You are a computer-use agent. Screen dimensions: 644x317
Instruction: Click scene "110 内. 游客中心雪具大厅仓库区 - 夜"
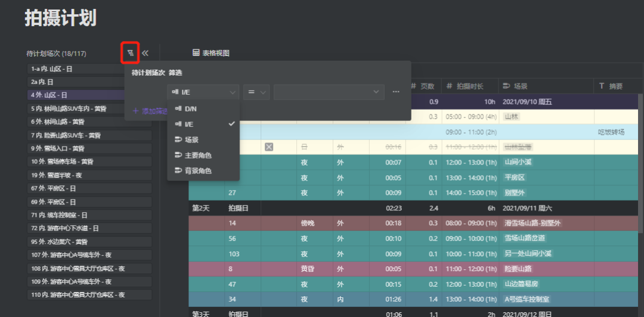coord(89,295)
